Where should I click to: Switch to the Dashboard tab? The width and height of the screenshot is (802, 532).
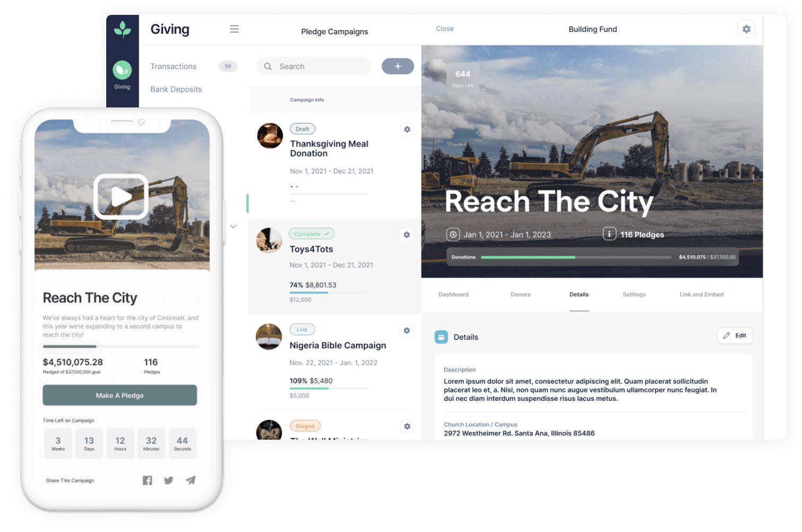(454, 295)
